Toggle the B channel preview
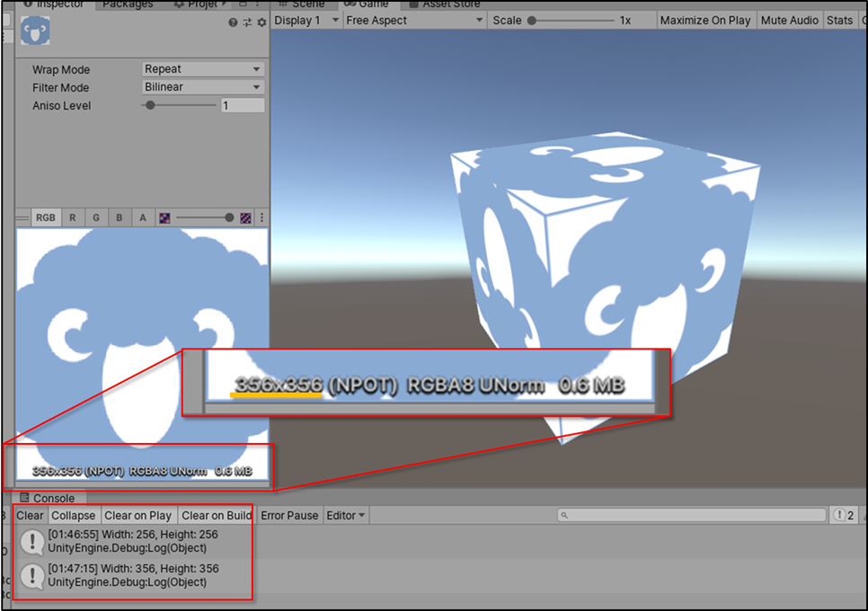This screenshot has width=868, height=611. tap(119, 218)
